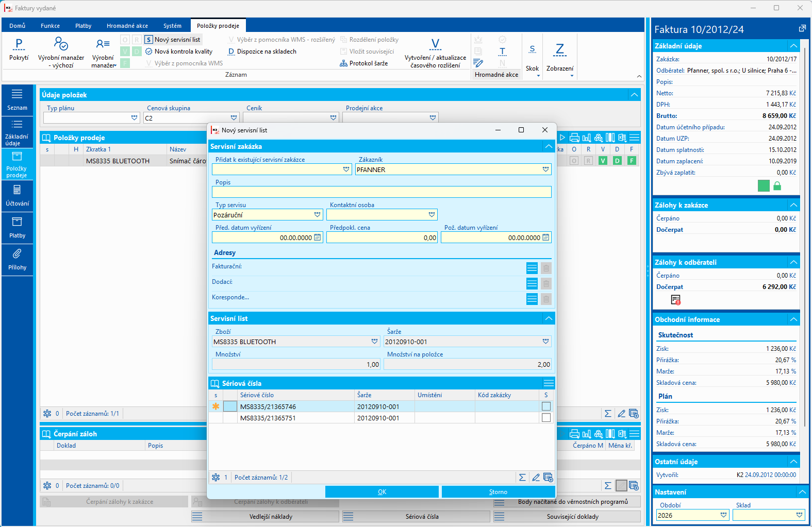Click the Fakturační address list icon
812x527 pixels.
[532, 268]
